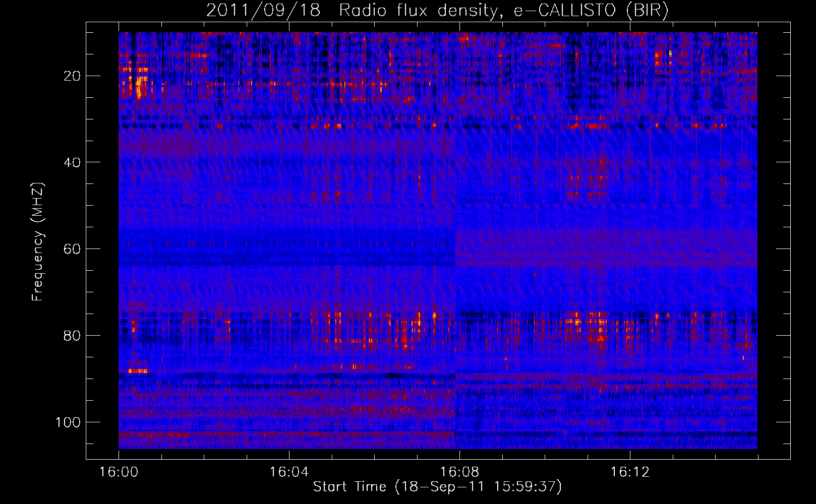The image size is (816, 504).
Task: Click the 20 frequency tick label
Action: point(72,76)
